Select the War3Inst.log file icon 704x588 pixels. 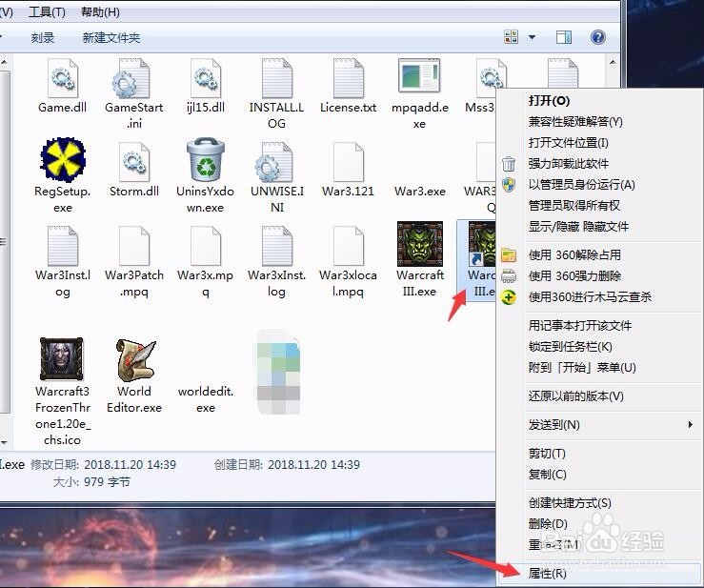(63, 246)
